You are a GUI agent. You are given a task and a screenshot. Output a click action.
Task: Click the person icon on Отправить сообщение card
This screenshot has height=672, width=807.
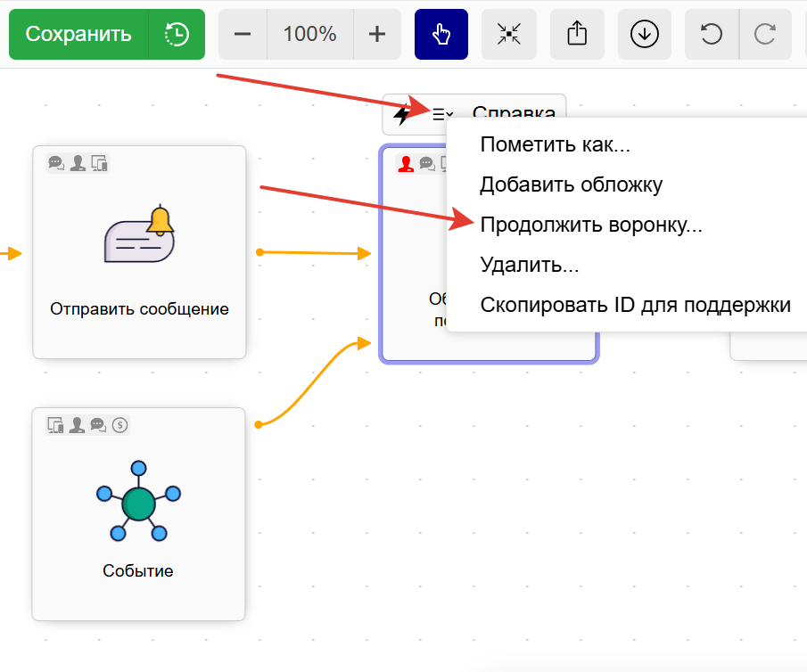[77, 163]
